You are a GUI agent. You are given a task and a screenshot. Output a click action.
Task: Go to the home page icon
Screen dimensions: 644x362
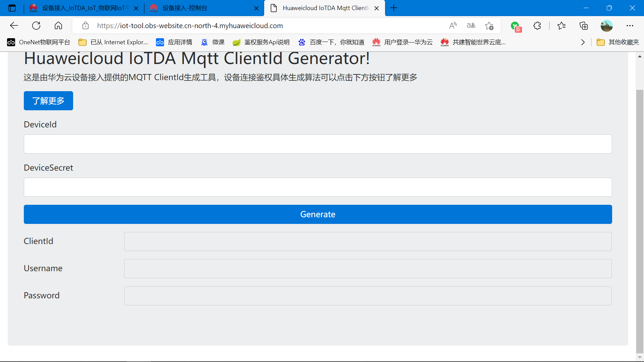(58, 25)
